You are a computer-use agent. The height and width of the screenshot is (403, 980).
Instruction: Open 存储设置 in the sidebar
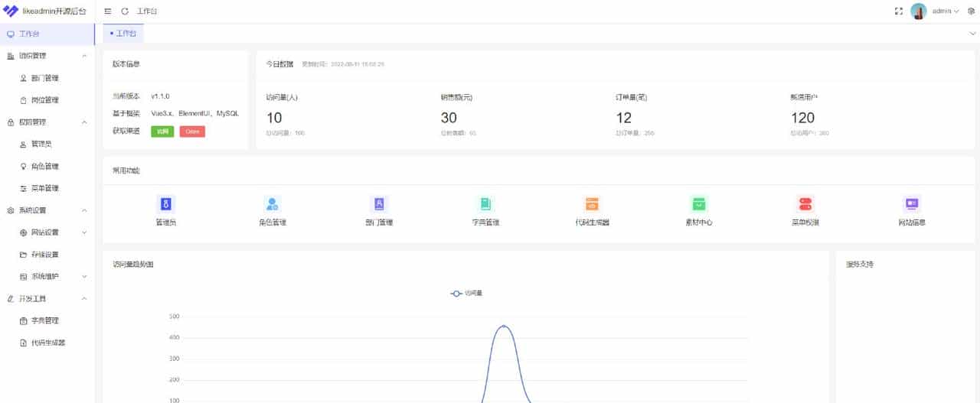47,255
